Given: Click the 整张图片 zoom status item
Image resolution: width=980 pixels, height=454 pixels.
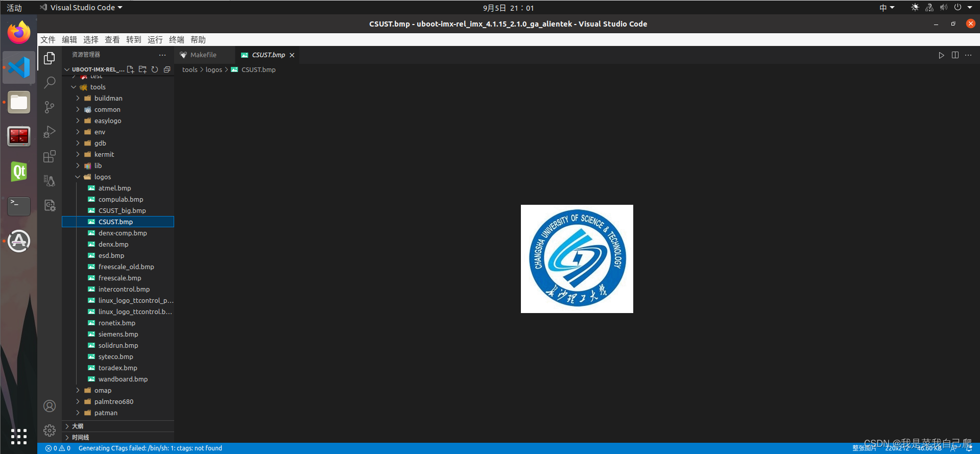Looking at the screenshot, I should tap(865, 448).
